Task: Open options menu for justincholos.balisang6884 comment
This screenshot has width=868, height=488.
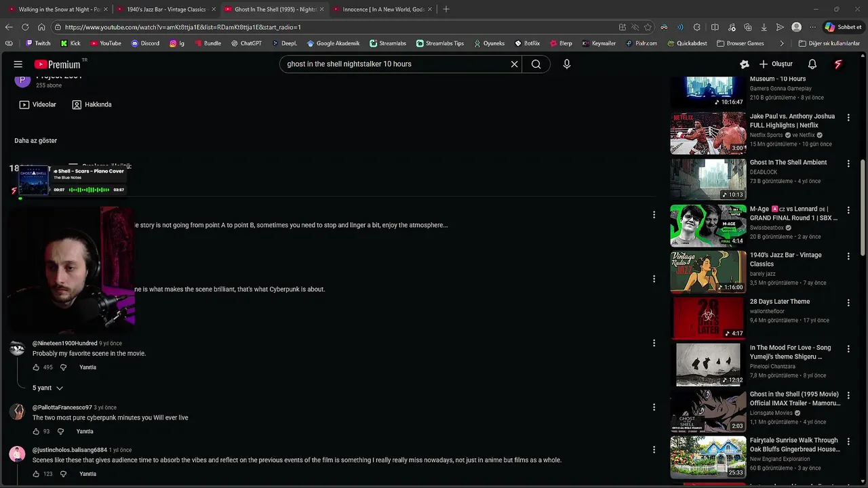Action: pos(654,449)
